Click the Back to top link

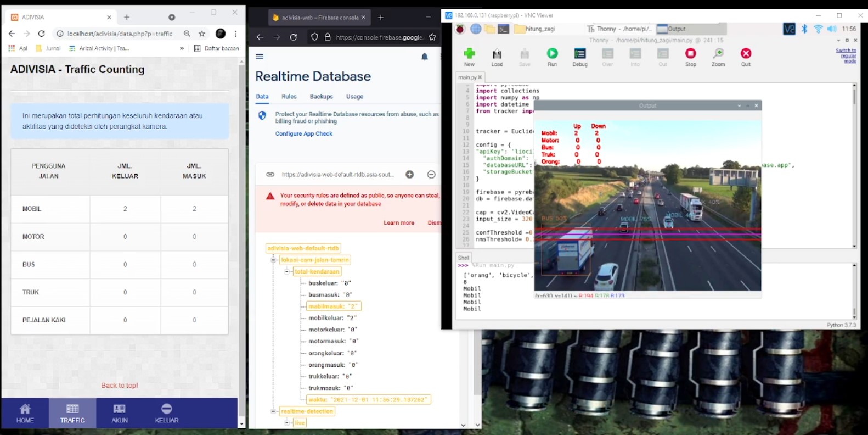coord(120,386)
